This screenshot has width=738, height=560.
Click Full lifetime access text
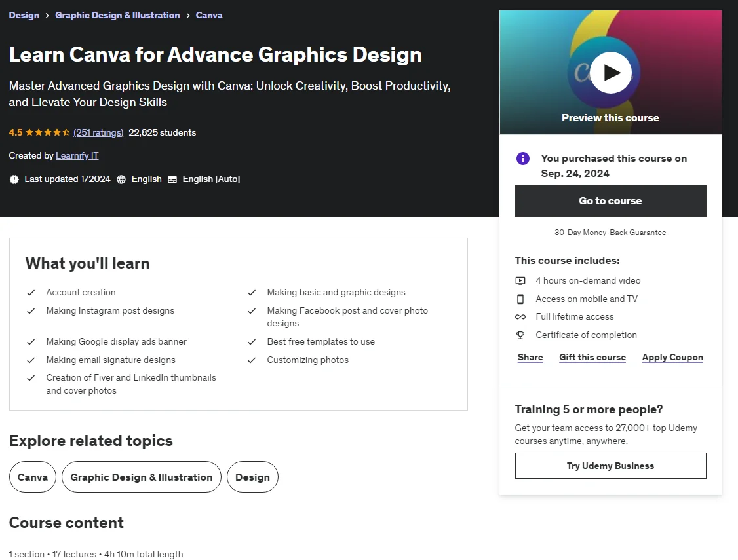click(575, 317)
